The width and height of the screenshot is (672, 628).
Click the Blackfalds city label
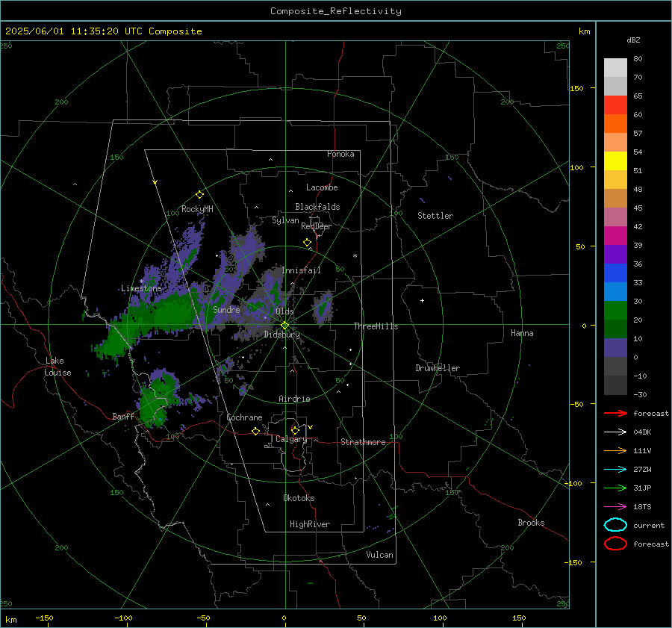(317, 207)
